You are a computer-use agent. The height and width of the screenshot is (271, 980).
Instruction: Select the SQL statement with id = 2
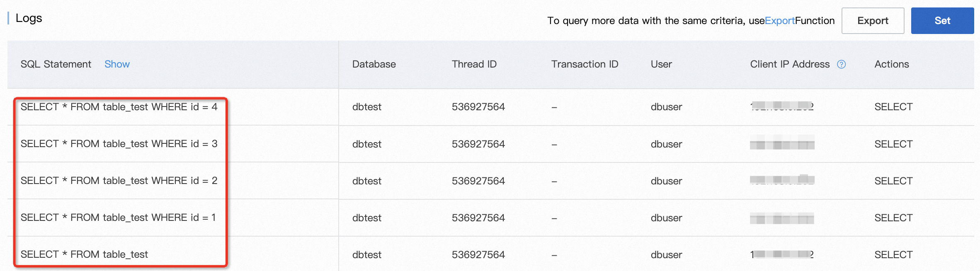click(x=119, y=181)
